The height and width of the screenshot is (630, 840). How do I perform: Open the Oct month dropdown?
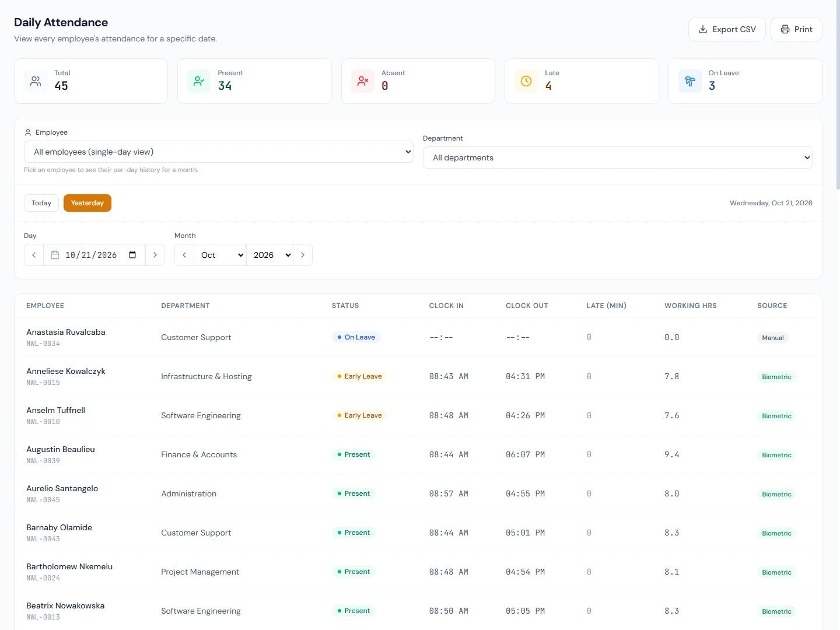tap(220, 255)
